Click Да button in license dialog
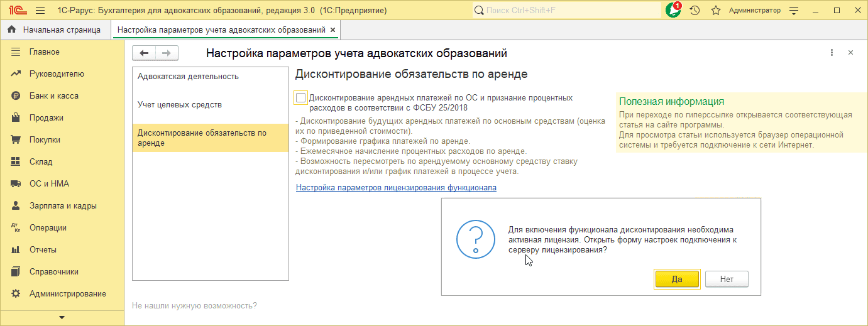This screenshot has width=868, height=326. [x=677, y=280]
